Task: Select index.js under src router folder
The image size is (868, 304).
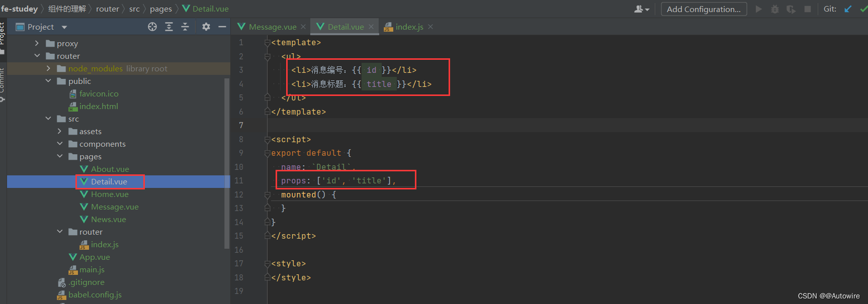Action: [x=105, y=244]
